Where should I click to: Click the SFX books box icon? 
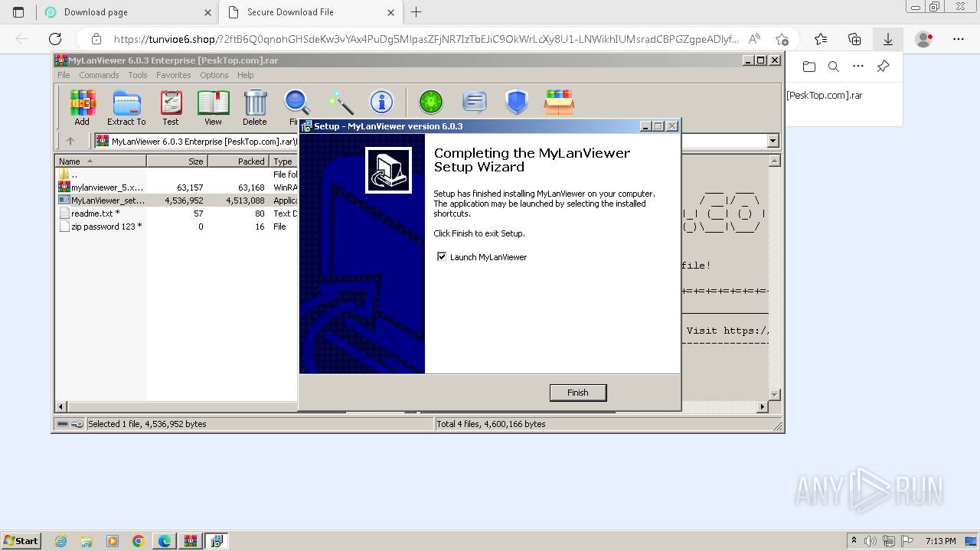tap(559, 102)
